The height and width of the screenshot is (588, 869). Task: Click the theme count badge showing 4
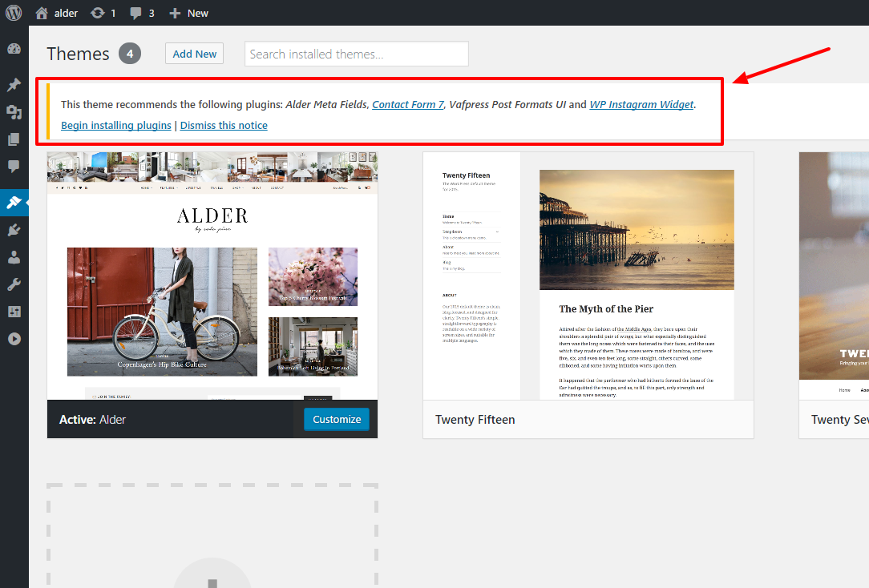(130, 54)
